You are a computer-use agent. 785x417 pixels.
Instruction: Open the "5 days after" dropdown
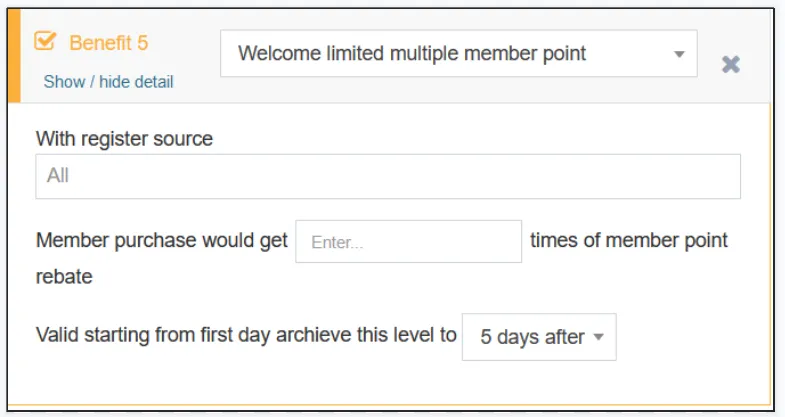tap(539, 337)
